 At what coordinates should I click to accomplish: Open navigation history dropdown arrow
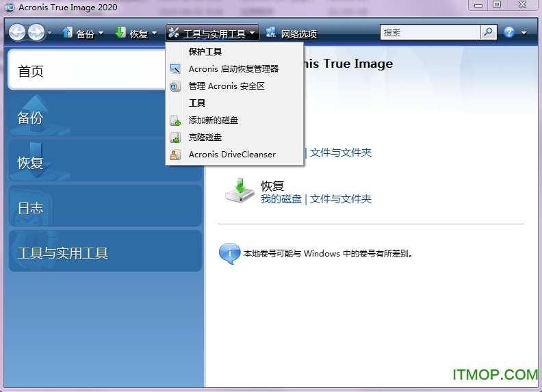click(50, 34)
